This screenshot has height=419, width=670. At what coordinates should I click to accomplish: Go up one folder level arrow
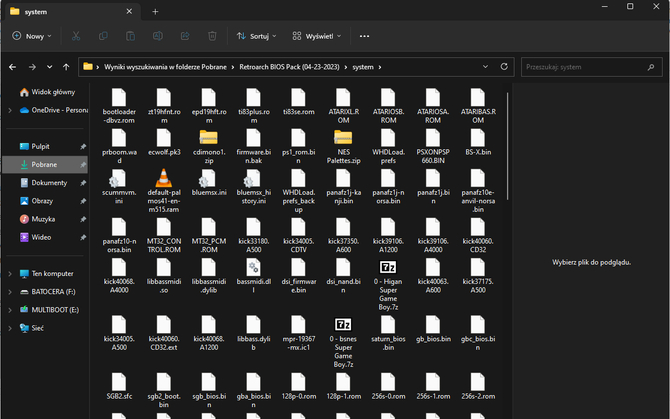click(66, 67)
